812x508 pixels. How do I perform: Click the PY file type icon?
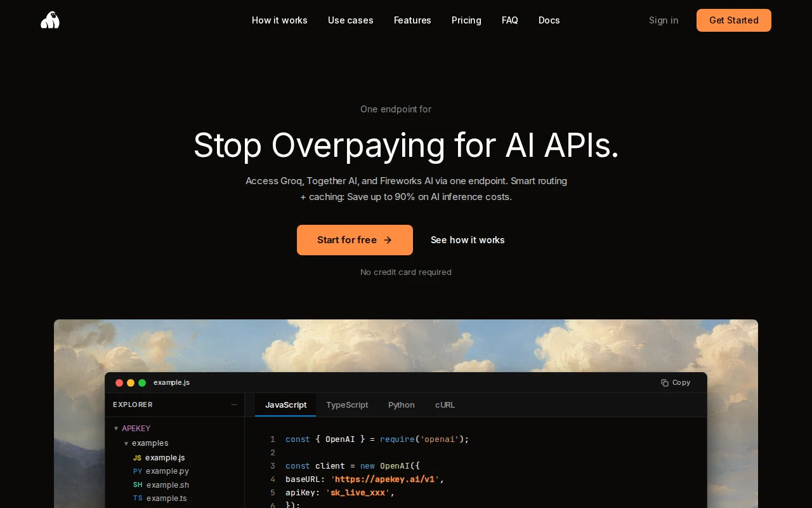[x=138, y=471]
